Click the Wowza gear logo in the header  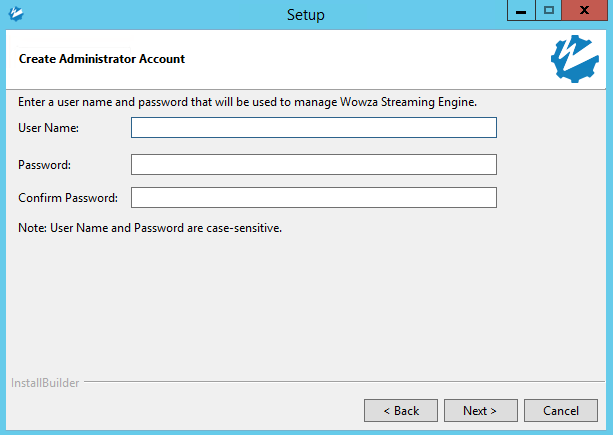pos(574,58)
